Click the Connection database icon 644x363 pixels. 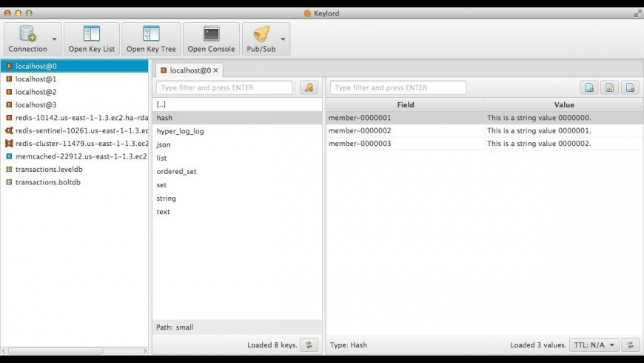pos(27,34)
